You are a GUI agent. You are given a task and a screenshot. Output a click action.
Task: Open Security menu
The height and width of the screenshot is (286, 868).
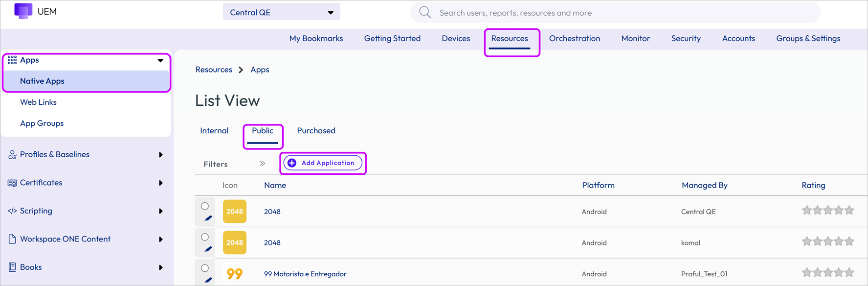pos(686,38)
